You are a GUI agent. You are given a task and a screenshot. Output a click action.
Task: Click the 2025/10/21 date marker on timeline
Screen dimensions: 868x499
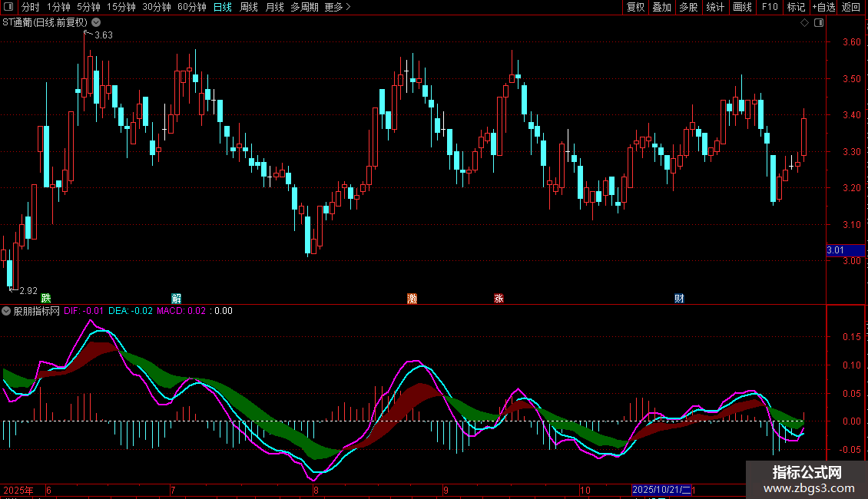(661, 490)
